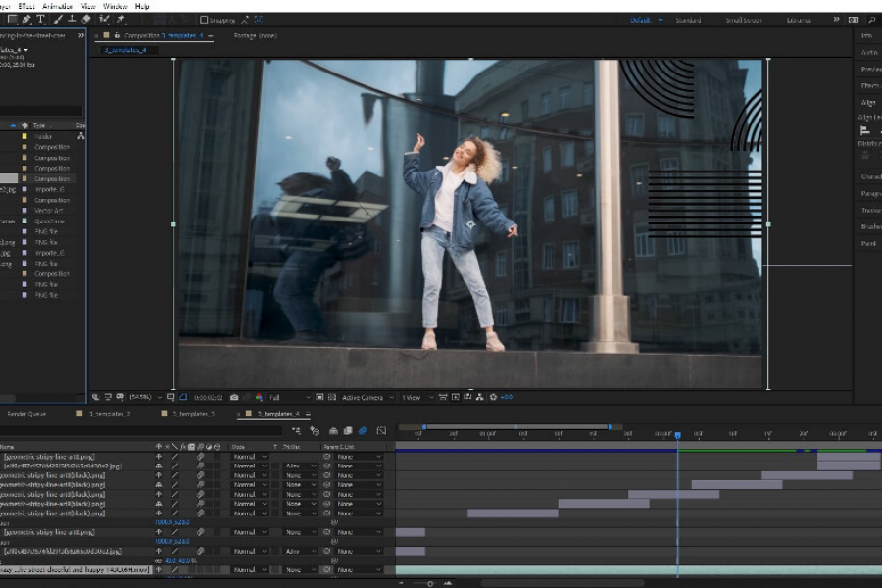Viewport: 882px width, 588px height.
Task: Select the Horizontal Type tool
Action: coord(40,19)
